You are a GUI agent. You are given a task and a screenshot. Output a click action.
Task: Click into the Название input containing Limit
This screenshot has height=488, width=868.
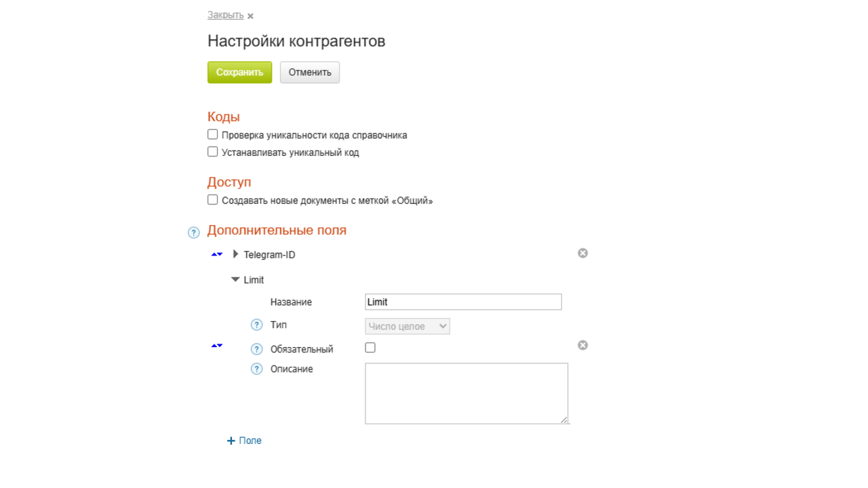pyautogui.click(x=463, y=302)
